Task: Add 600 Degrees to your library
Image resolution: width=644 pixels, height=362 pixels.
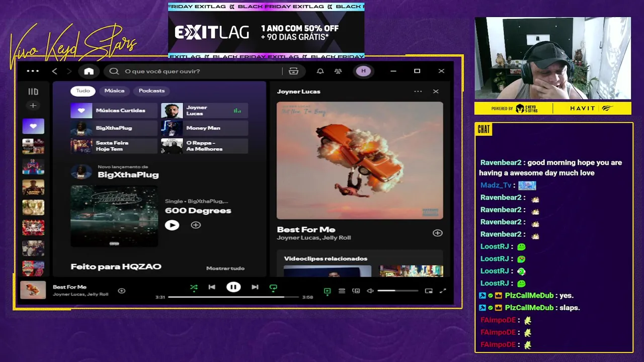Action: (196, 225)
